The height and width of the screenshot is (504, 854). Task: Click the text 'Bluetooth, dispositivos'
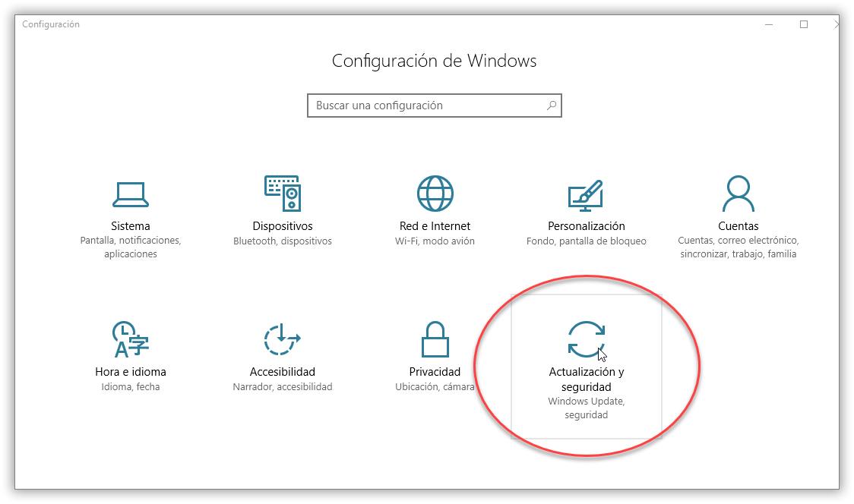pyautogui.click(x=283, y=241)
